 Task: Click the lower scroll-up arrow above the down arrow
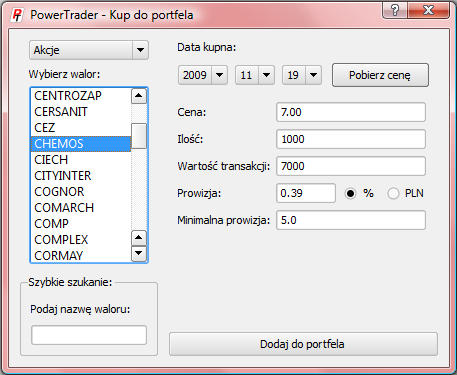[139, 238]
